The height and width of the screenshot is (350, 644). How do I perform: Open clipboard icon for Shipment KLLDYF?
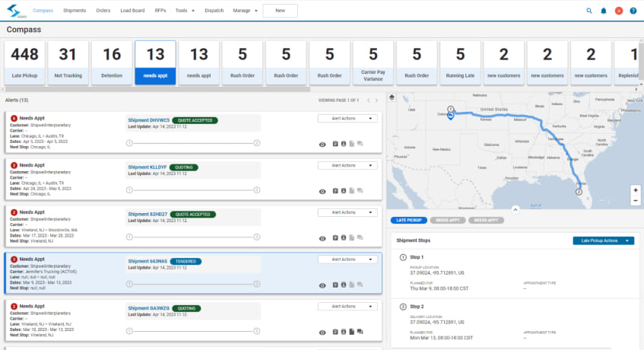click(335, 191)
